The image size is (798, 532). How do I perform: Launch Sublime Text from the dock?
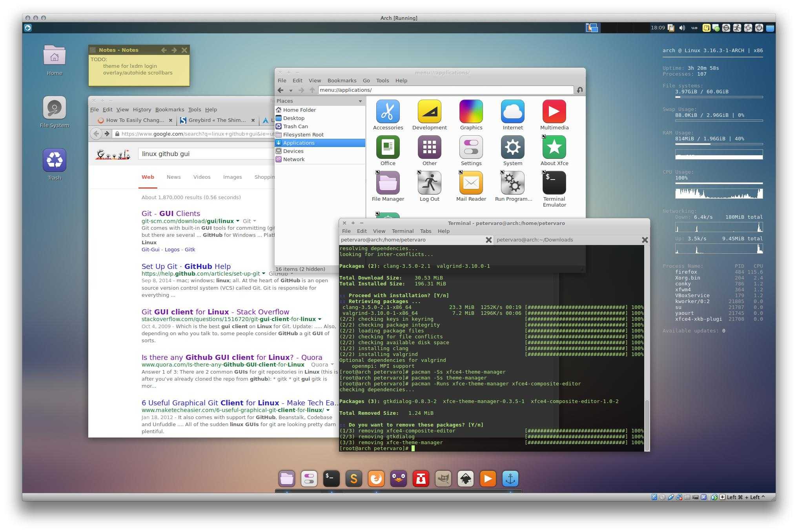pos(353,479)
